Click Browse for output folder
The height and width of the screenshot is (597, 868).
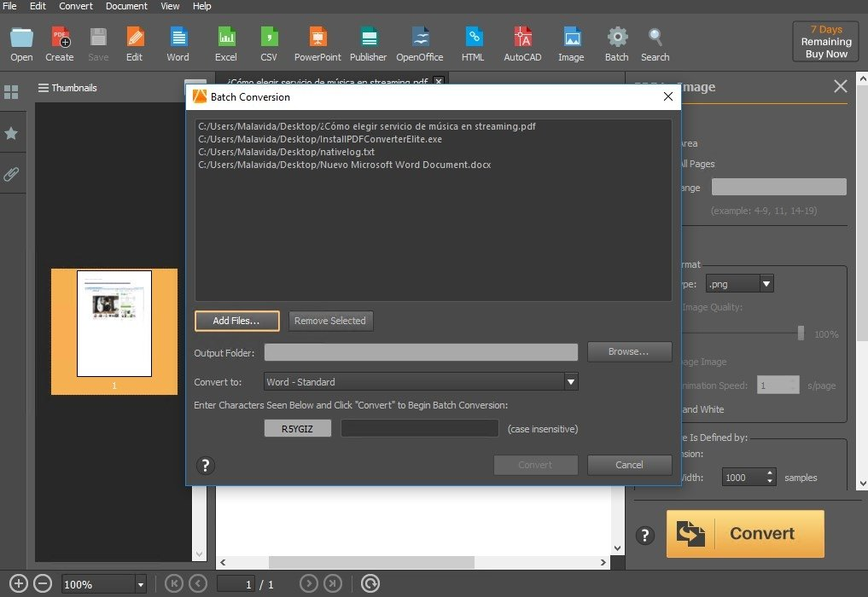[629, 352]
